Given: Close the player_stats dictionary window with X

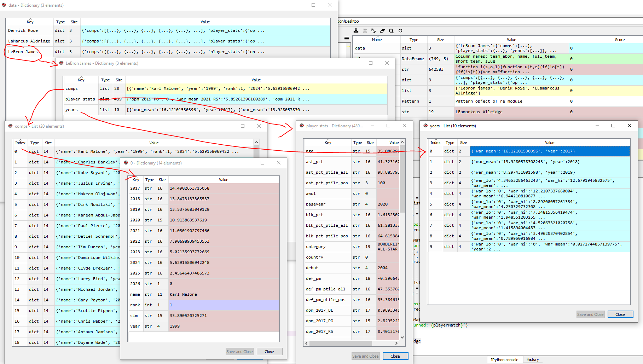Looking at the screenshot, I should coord(405,126).
